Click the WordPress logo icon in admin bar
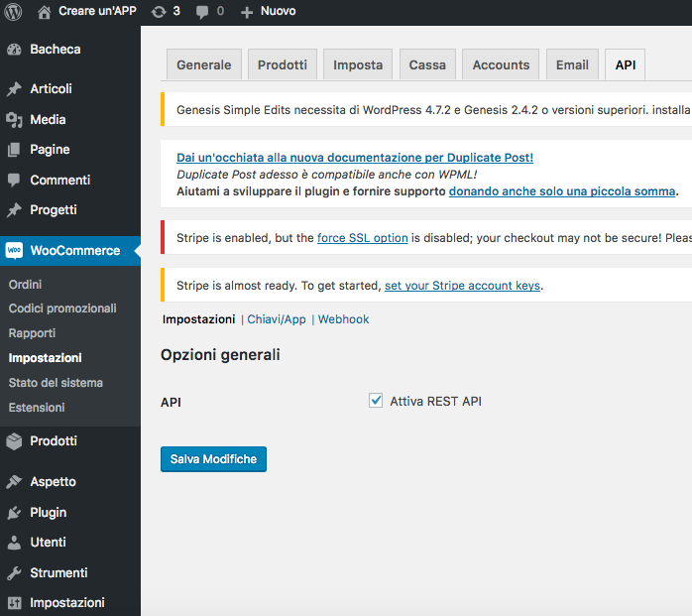692x616 pixels. tap(13, 11)
